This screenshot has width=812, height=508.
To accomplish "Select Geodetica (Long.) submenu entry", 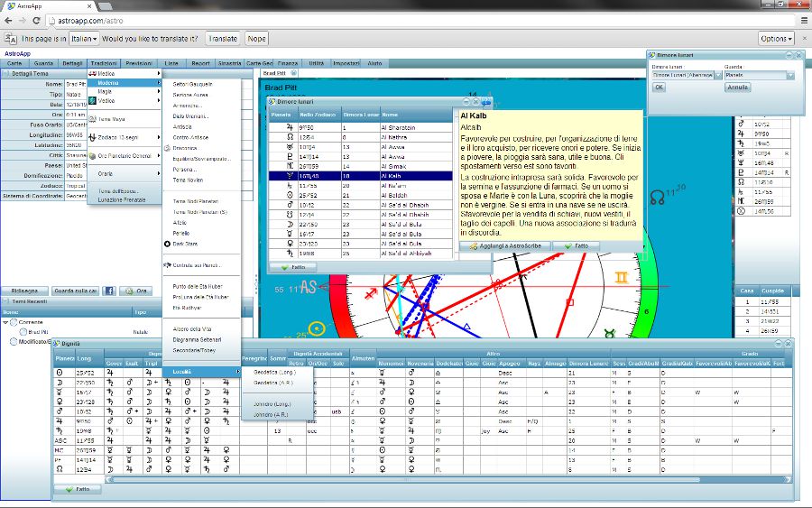I will point(277,372).
